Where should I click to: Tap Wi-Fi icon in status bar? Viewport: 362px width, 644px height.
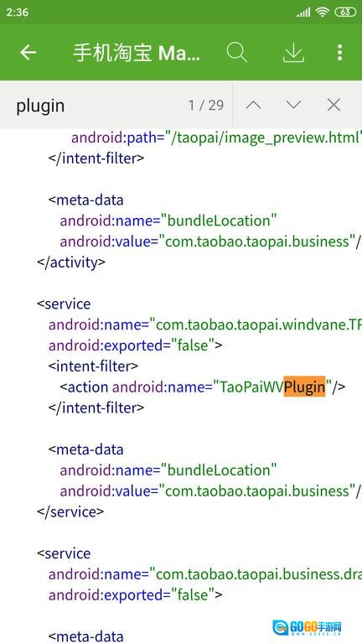click(x=323, y=13)
